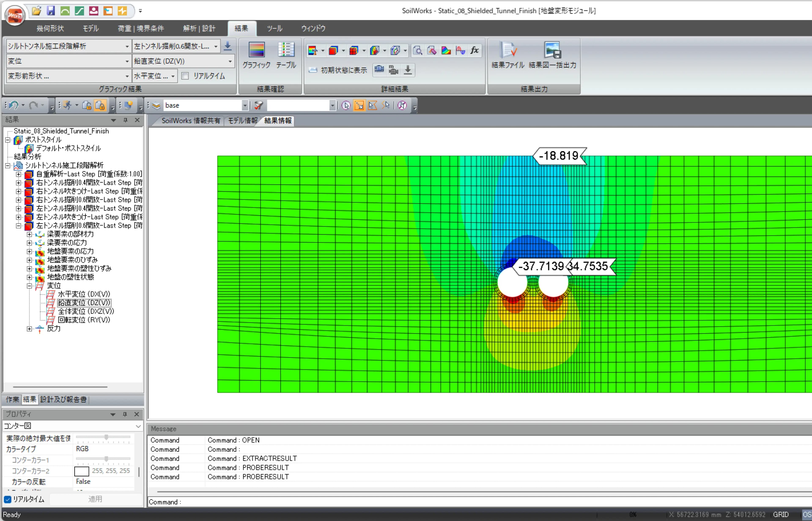
Task: Collapse the 変位 tree node
Action: tap(29, 285)
